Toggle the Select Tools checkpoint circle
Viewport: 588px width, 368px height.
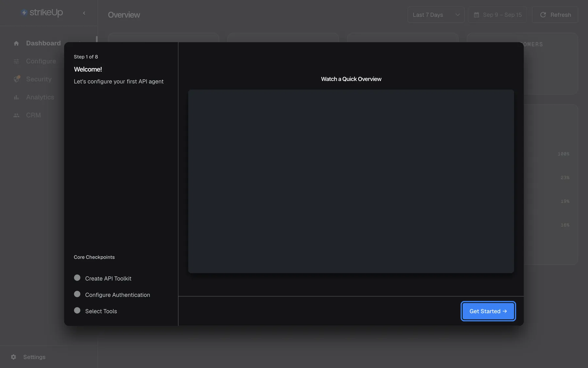point(77,310)
